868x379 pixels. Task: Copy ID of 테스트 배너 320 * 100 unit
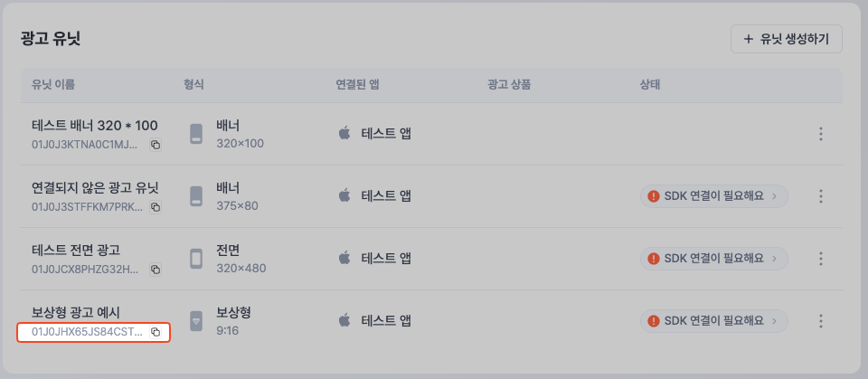(156, 145)
